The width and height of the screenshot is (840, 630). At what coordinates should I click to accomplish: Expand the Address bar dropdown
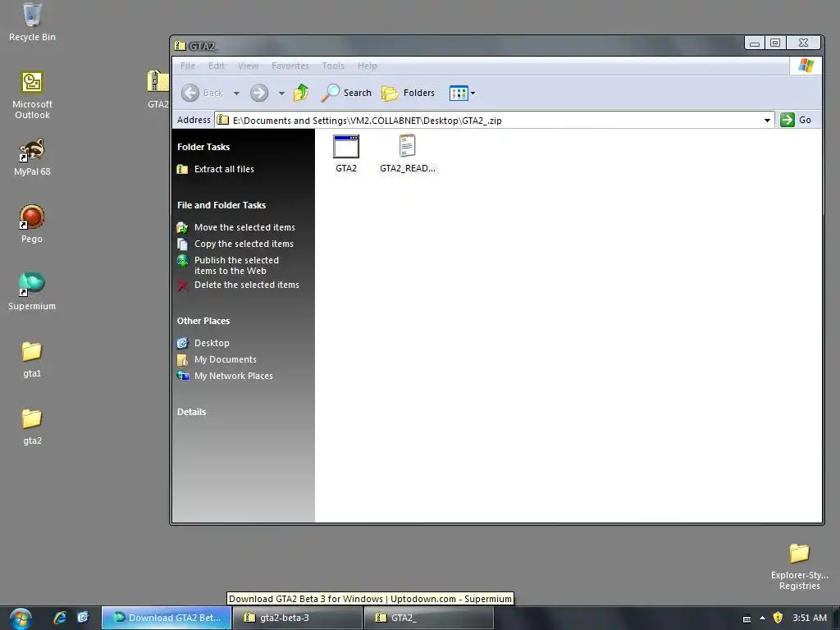(x=767, y=120)
